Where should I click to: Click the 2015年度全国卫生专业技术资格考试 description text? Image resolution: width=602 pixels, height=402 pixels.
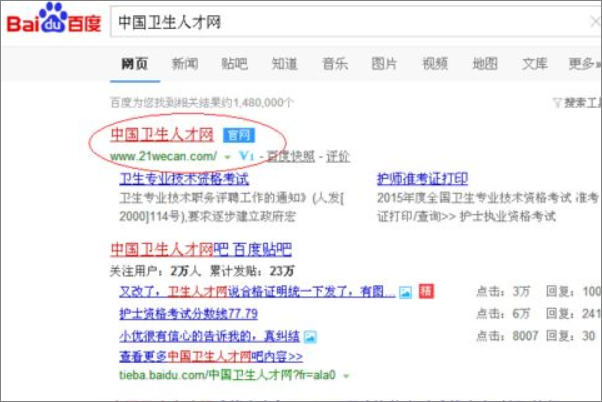click(488, 207)
